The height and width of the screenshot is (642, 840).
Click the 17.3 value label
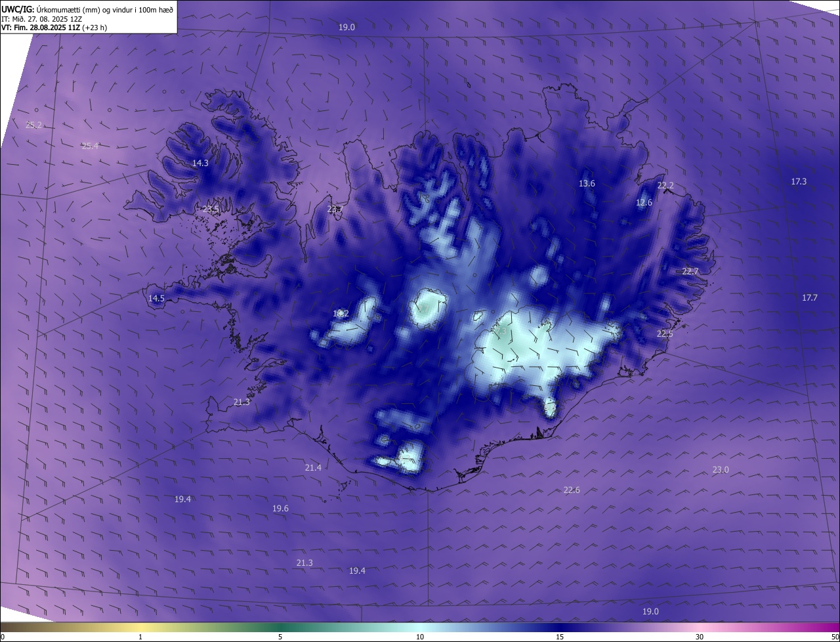[799, 181]
